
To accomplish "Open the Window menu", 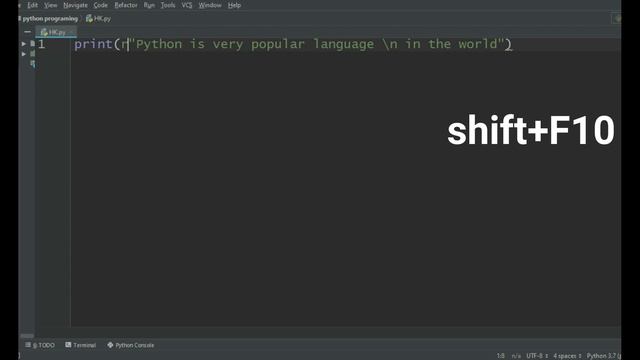I will (x=210, y=5).
